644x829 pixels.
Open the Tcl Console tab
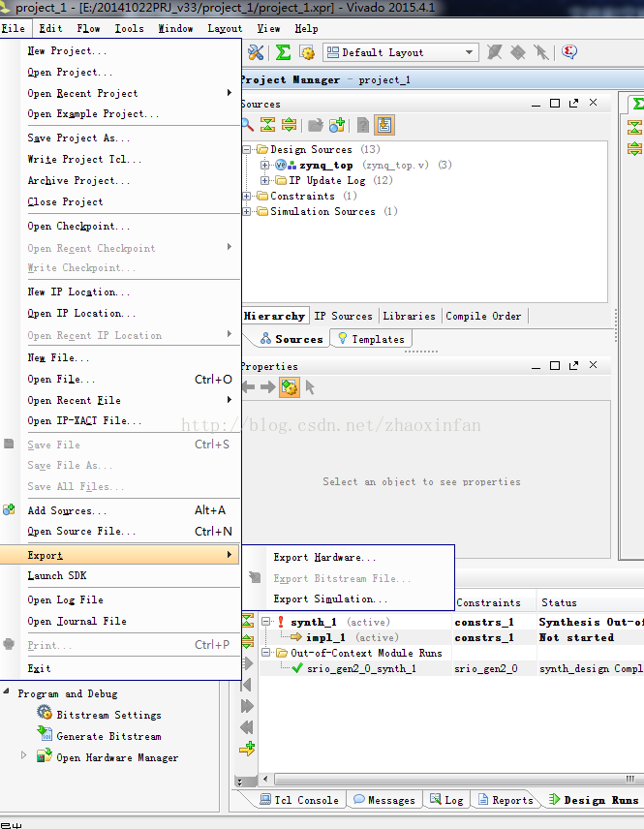(298, 800)
